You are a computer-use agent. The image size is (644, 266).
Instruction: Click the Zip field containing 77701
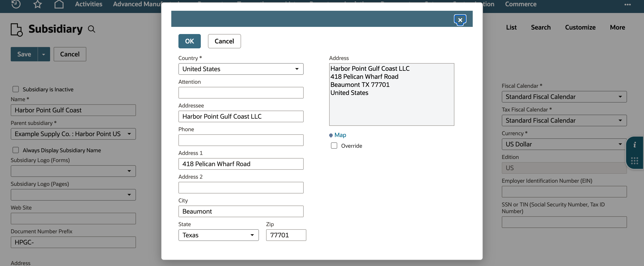pos(286,235)
